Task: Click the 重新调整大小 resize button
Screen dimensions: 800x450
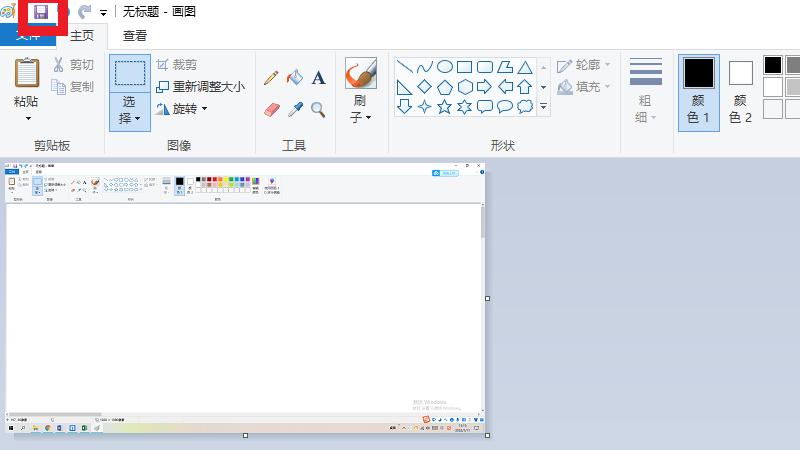Action: [x=200, y=86]
